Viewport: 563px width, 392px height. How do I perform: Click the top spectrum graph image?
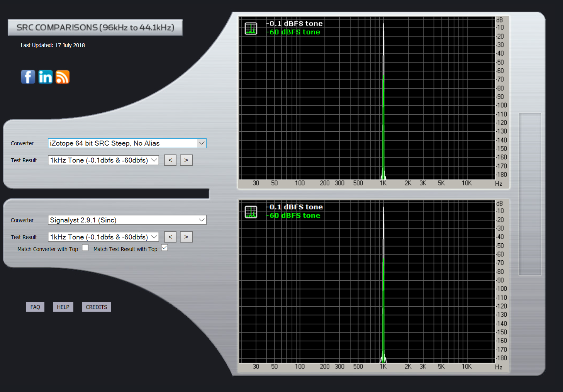point(374,102)
